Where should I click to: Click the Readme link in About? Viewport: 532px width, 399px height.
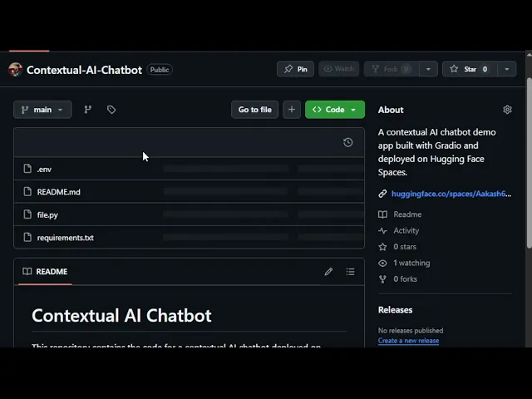click(407, 214)
